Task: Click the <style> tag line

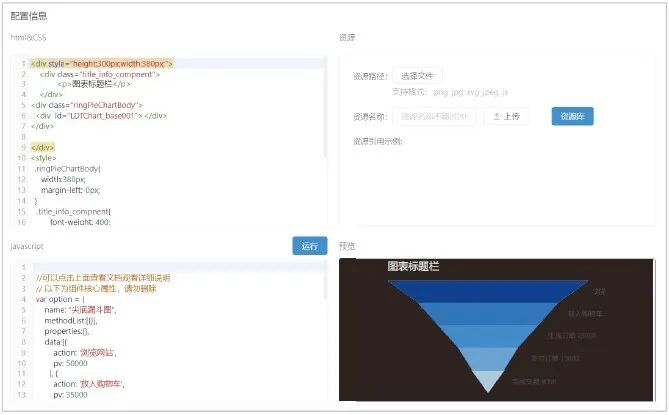Action: click(43, 158)
